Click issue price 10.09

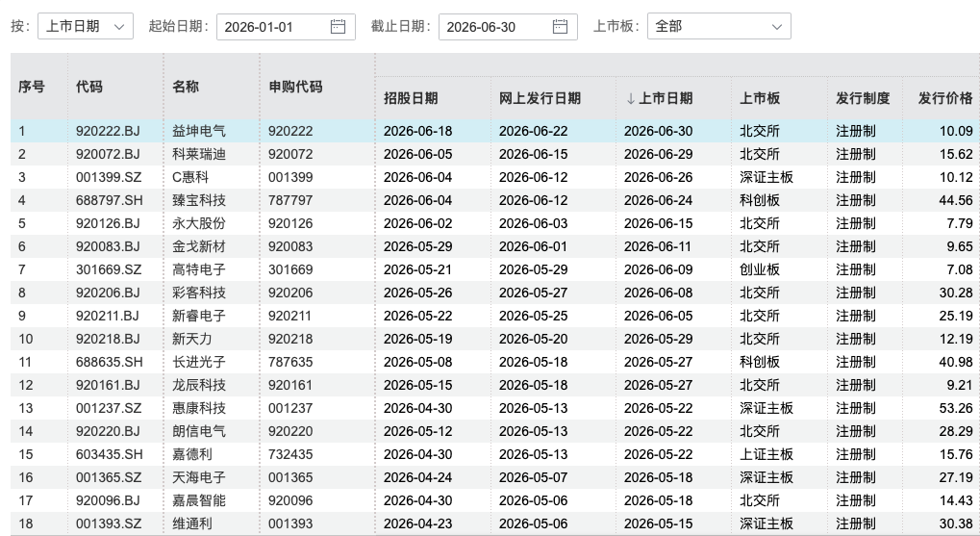point(956,131)
